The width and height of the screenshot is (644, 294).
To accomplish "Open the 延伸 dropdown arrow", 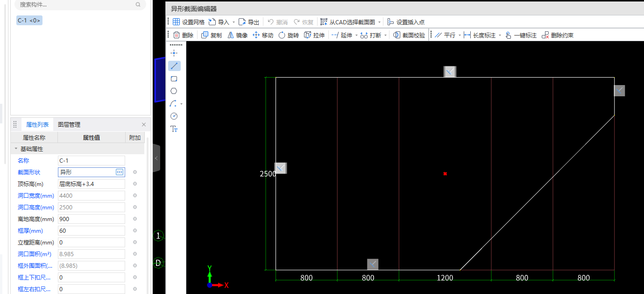I will (356, 35).
